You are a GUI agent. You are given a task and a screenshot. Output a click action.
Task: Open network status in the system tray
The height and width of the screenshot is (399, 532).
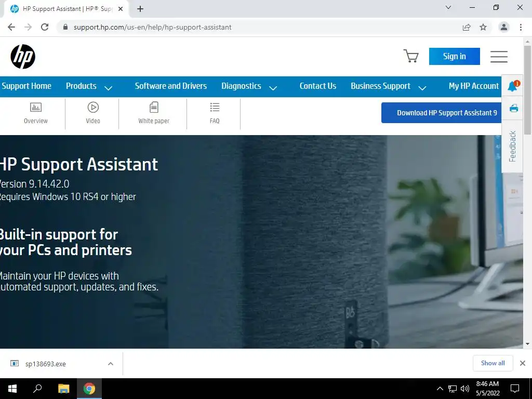click(x=453, y=389)
